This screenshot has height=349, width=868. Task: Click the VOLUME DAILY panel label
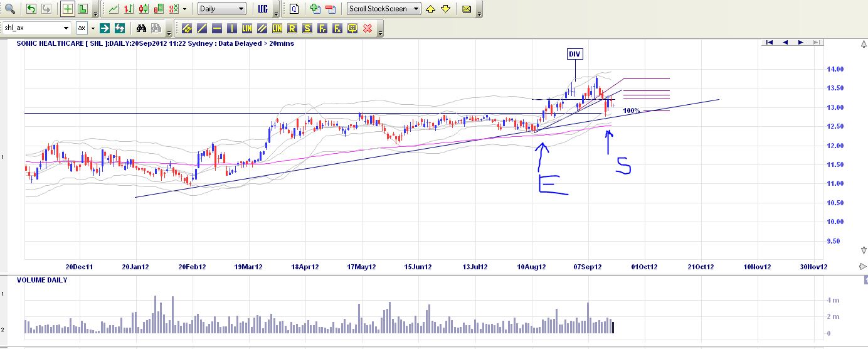[43, 280]
